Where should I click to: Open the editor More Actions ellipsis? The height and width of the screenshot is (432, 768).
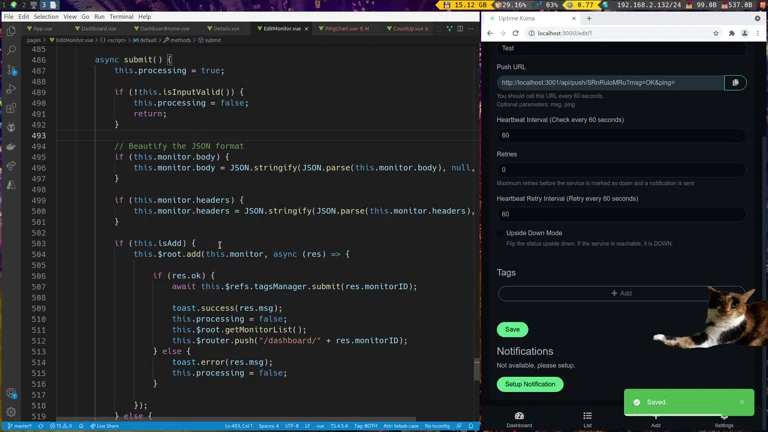point(471,28)
